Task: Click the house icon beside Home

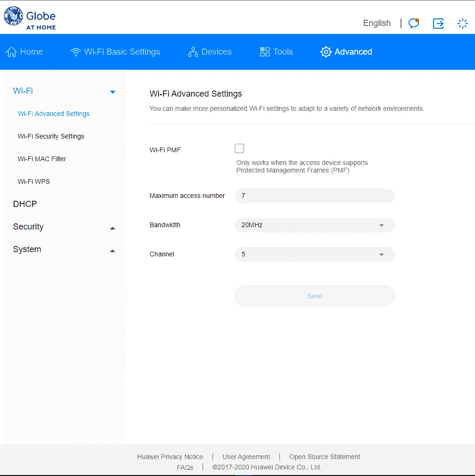Action: point(11,52)
